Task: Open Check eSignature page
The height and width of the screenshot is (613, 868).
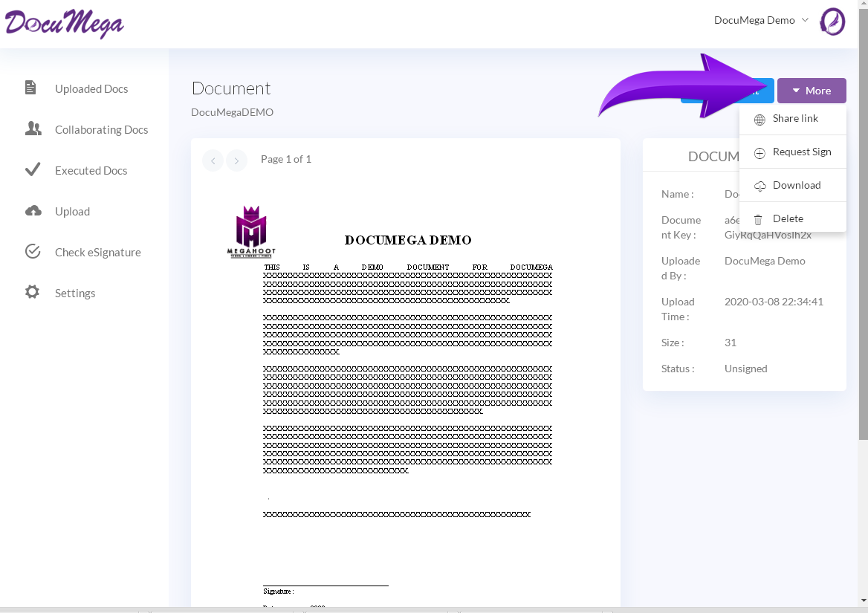Action: click(97, 253)
